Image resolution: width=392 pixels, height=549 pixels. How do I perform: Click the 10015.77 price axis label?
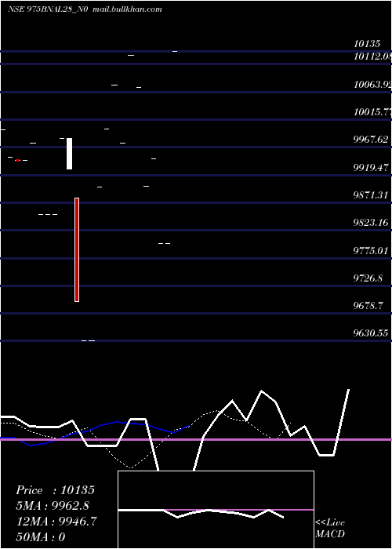click(372, 112)
